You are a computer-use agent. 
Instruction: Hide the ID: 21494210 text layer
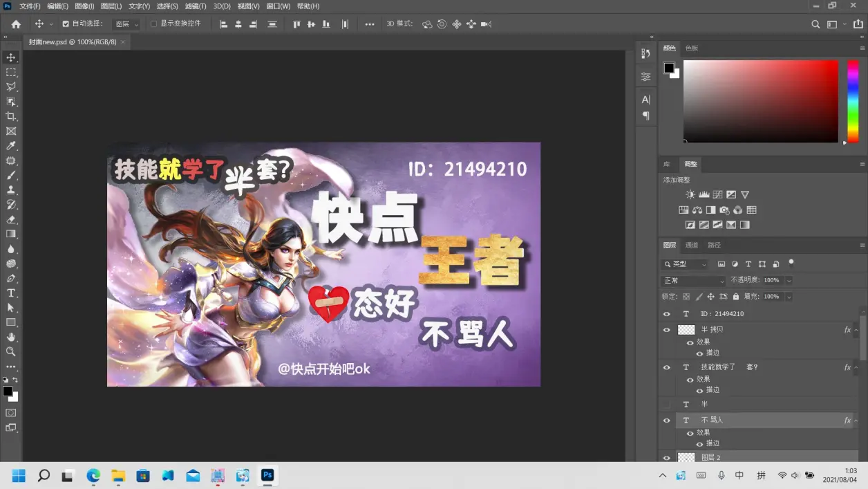tap(666, 314)
